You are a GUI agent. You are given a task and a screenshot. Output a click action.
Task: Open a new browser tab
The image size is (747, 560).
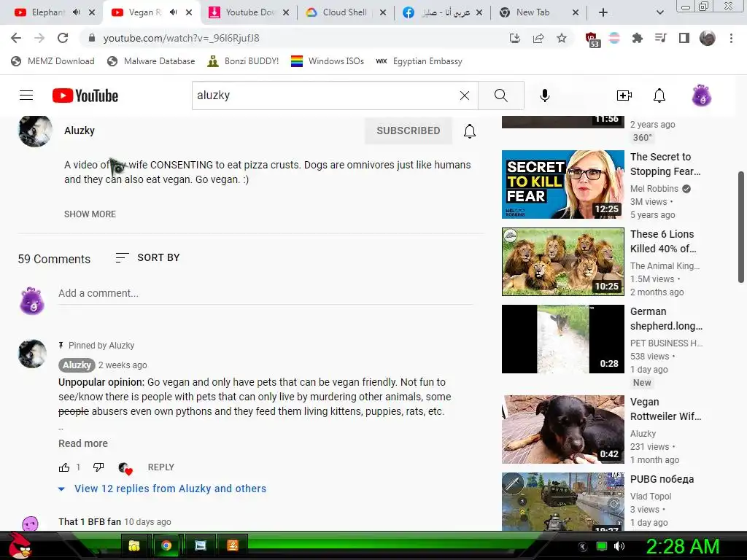603,12
